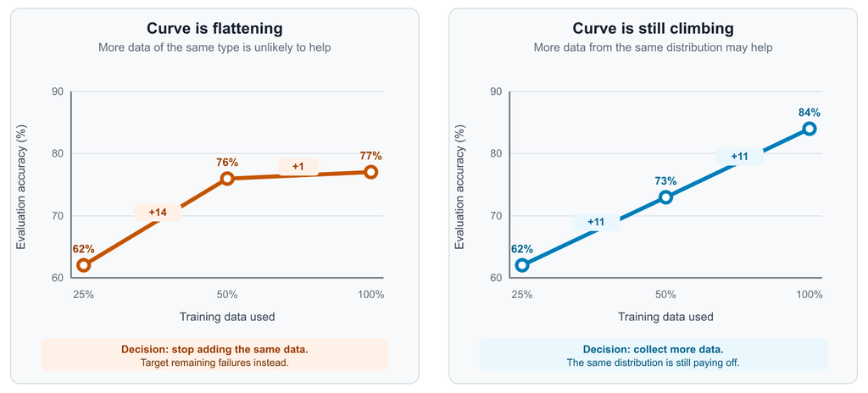868x393 pixels.
Task: Click 'Evaluation accuracy (%)' axis label on right chart
Action: pos(459,186)
